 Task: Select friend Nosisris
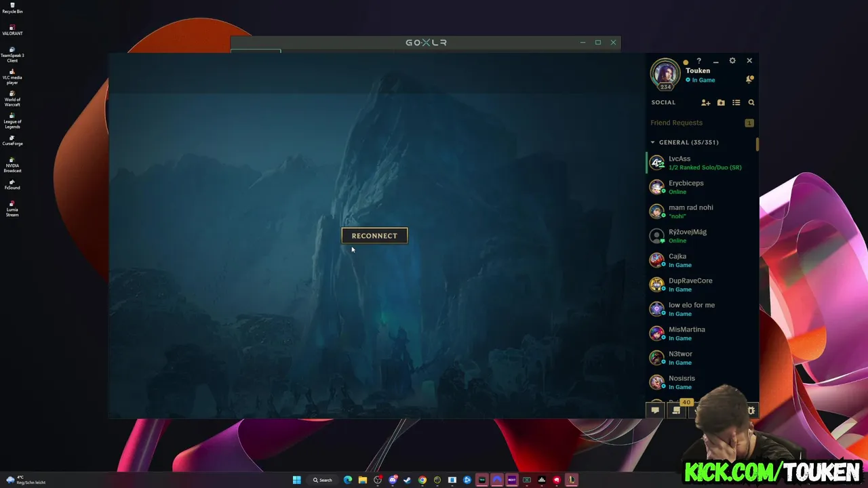702,382
